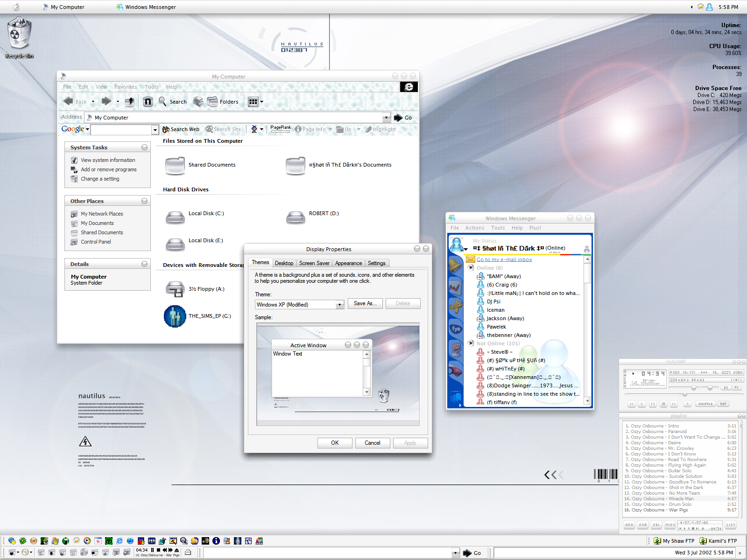Open the Control Panel link in Other Places

pos(96,242)
